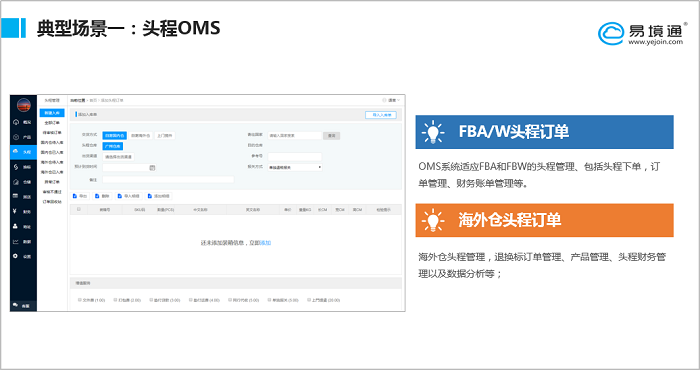Image resolution: width=700 pixels, height=370 pixels.
Task: Open the 财务 yen icon in sidebar
Action: coord(16,212)
